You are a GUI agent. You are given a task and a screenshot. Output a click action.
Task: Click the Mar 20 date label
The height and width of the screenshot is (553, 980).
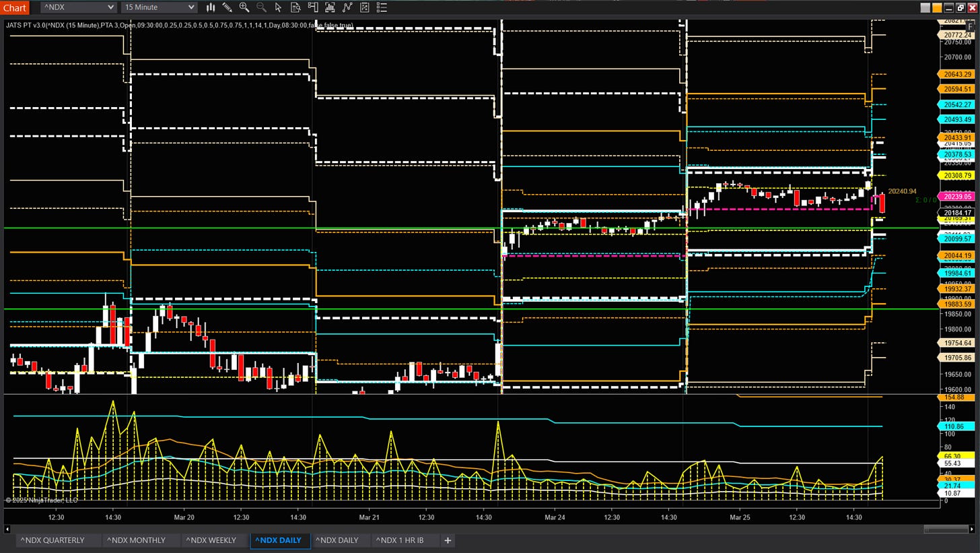click(x=184, y=517)
